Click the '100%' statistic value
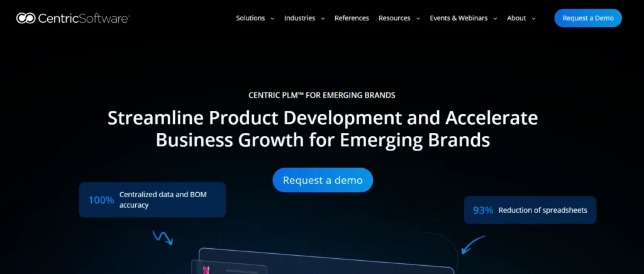Image resolution: width=644 pixels, height=274 pixels. [x=101, y=200]
